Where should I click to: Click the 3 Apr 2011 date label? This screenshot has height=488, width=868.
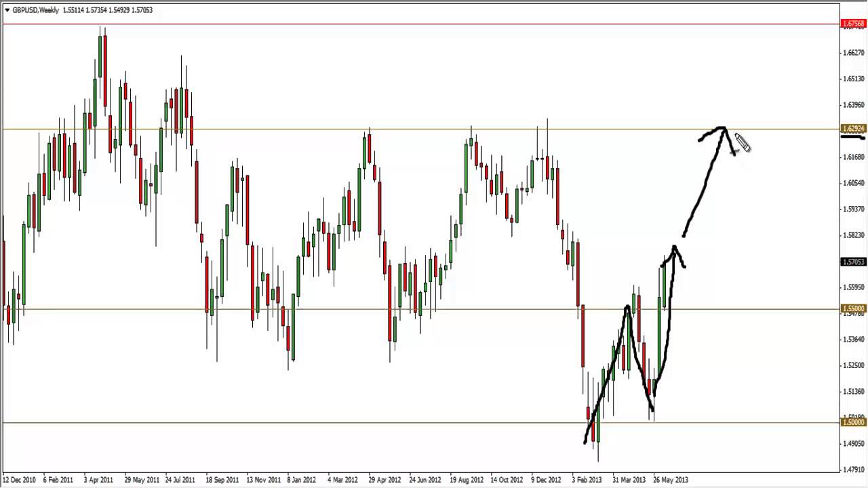coord(98,480)
